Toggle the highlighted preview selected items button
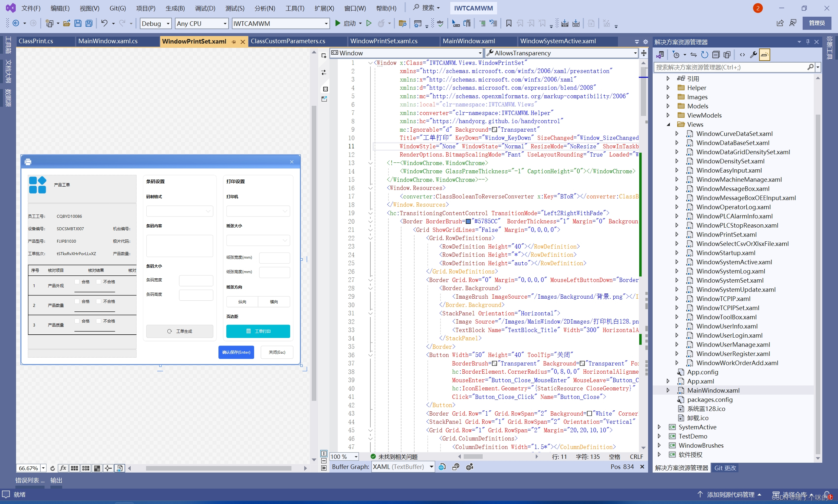The image size is (838, 504). tap(764, 55)
